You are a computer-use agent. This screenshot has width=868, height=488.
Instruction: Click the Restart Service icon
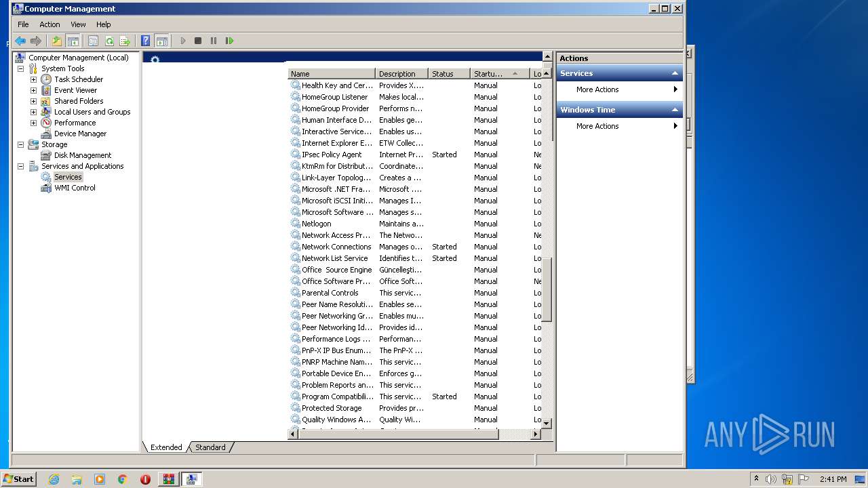tap(229, 41)
